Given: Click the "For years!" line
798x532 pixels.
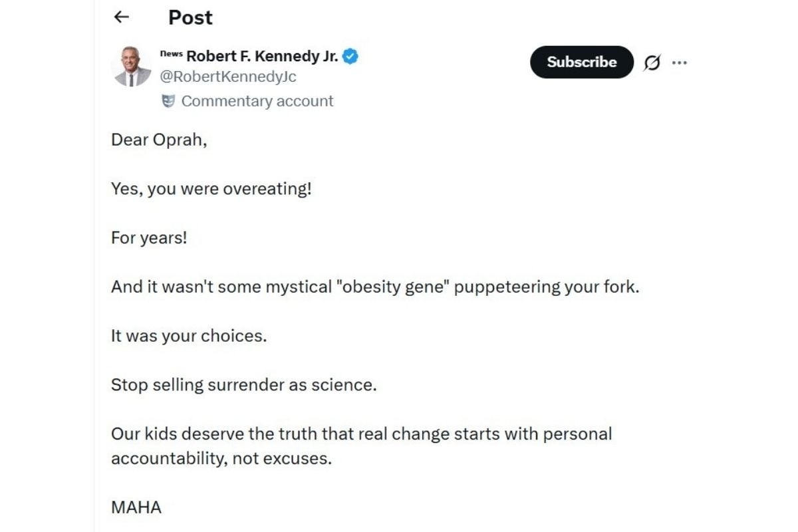Looking at the screenshot, I should (149, 237).
